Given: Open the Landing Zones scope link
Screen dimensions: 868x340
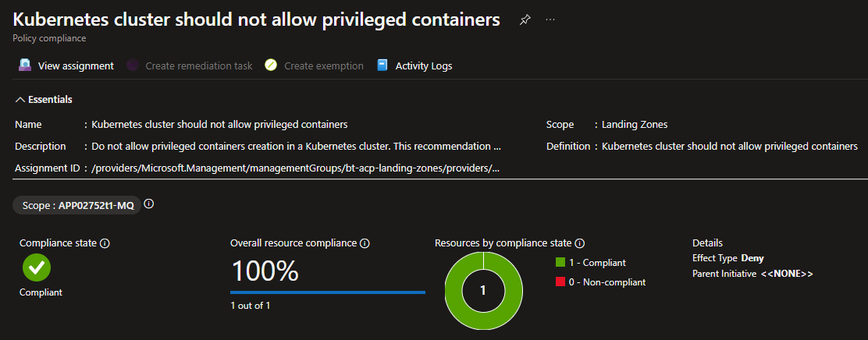Looking at the screenshot, I should click(635, 125).
